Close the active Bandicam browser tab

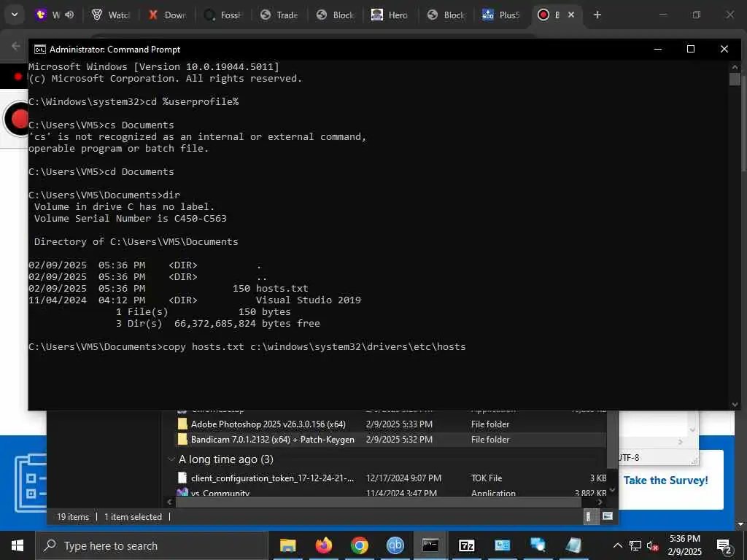click(571, 15)
